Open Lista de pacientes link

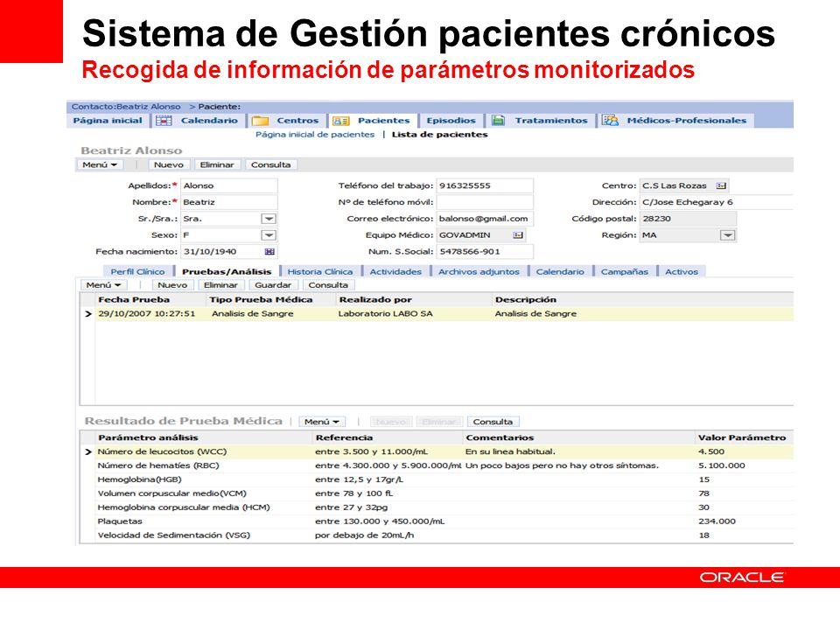tap(440, 135)
